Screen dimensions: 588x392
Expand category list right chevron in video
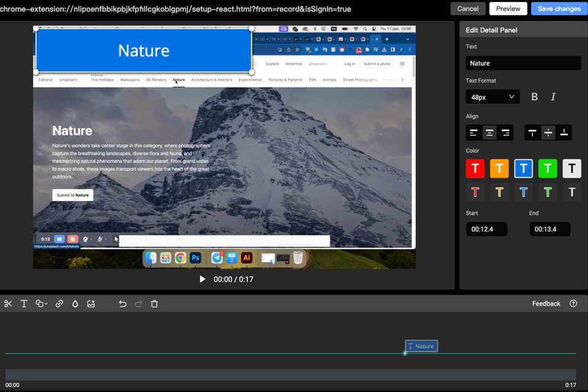coord(402,80)
